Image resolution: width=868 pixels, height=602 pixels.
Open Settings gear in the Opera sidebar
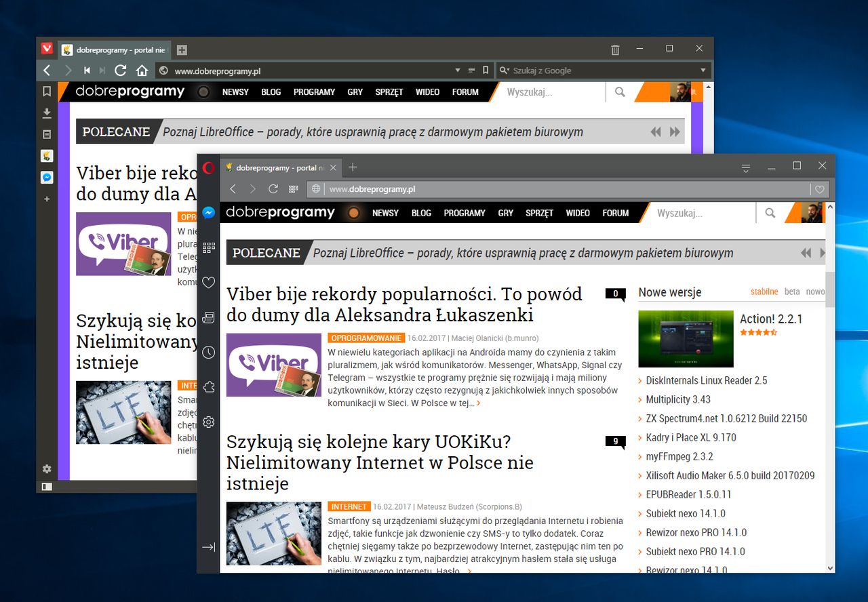209,422
